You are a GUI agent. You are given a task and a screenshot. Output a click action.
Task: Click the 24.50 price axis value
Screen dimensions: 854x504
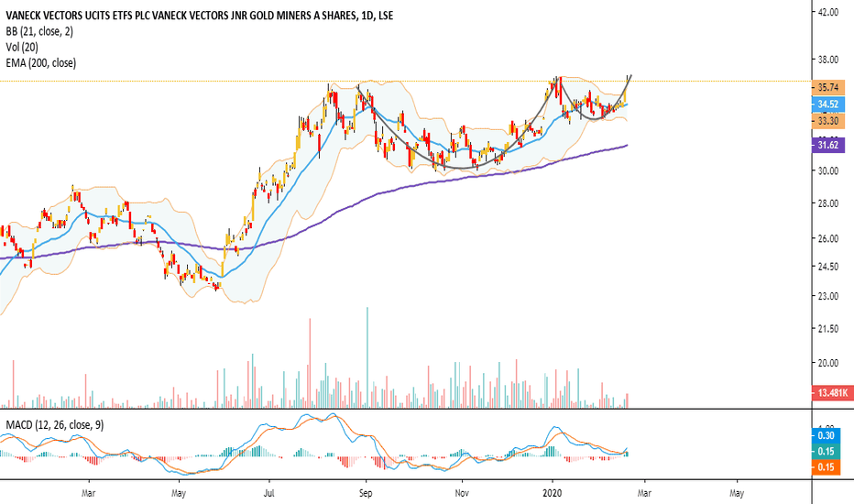(827, 267)
